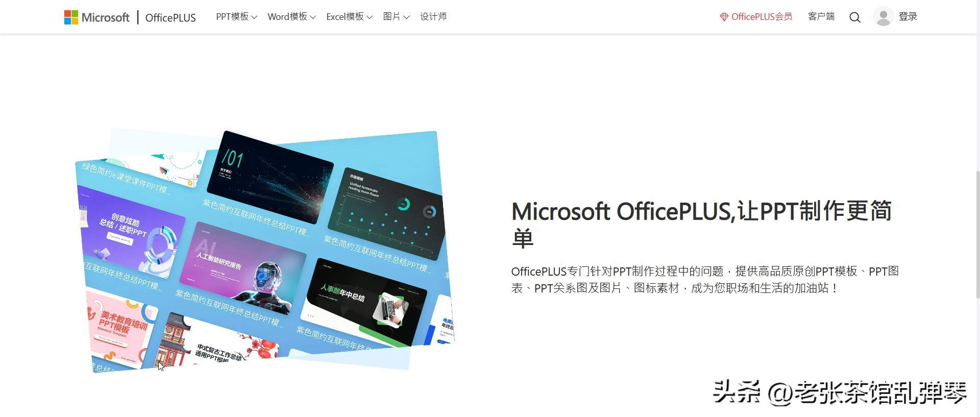Click the user avatar icon
980x417 pixels.
pos(883,16)
